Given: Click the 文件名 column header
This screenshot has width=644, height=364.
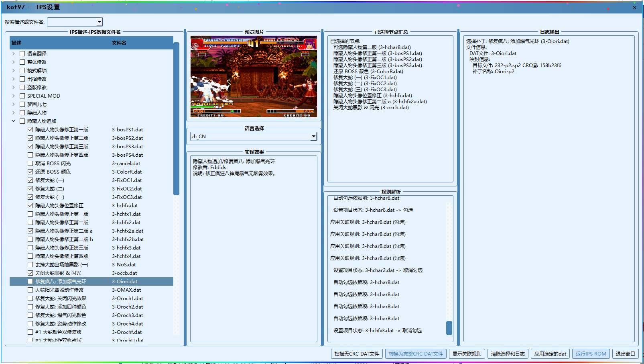Looking at the screenshot, I should point(142,43).
